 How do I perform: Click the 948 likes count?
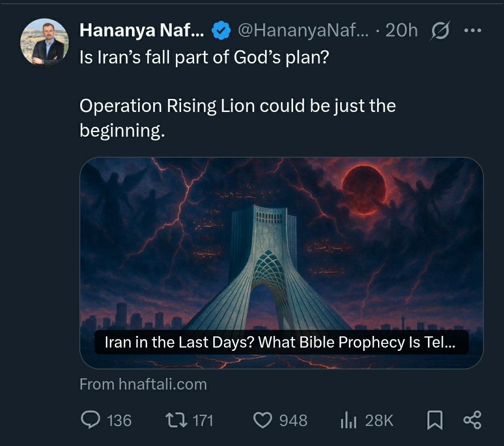point(294,420)
